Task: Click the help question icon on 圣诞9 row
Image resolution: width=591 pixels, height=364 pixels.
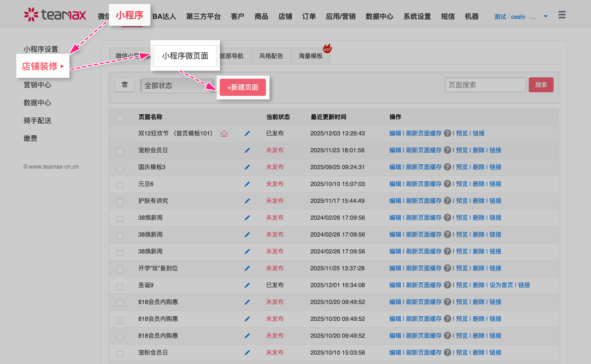Action: point(447,285)
